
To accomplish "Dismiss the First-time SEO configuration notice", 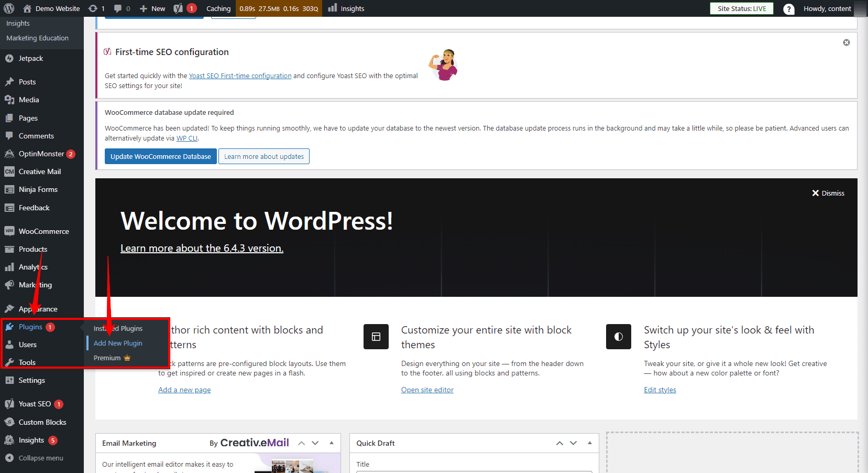I will pyautogui.click(x=847, y=42).
